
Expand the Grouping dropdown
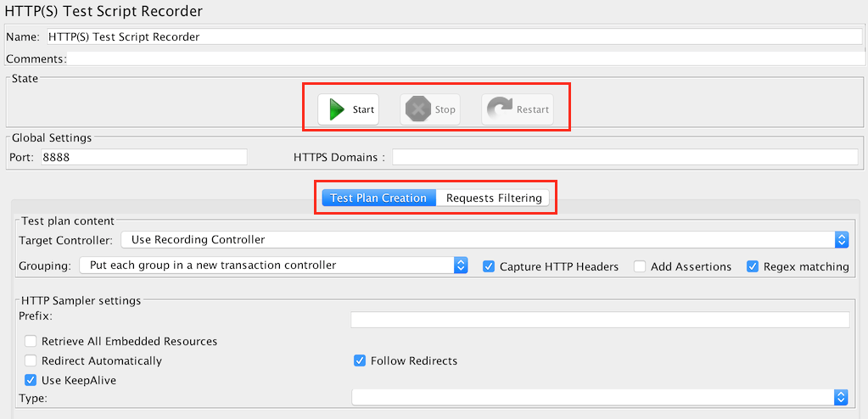pyautogui.click(x=273, y=265)
